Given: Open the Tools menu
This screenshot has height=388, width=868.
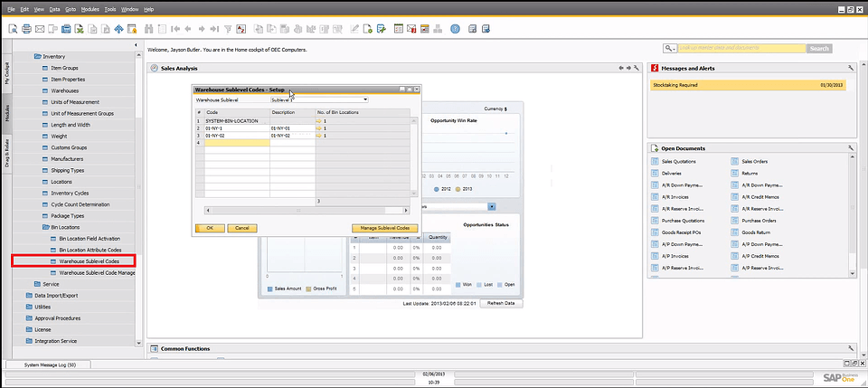Looking at the screenshot, I should click(110, 9).
